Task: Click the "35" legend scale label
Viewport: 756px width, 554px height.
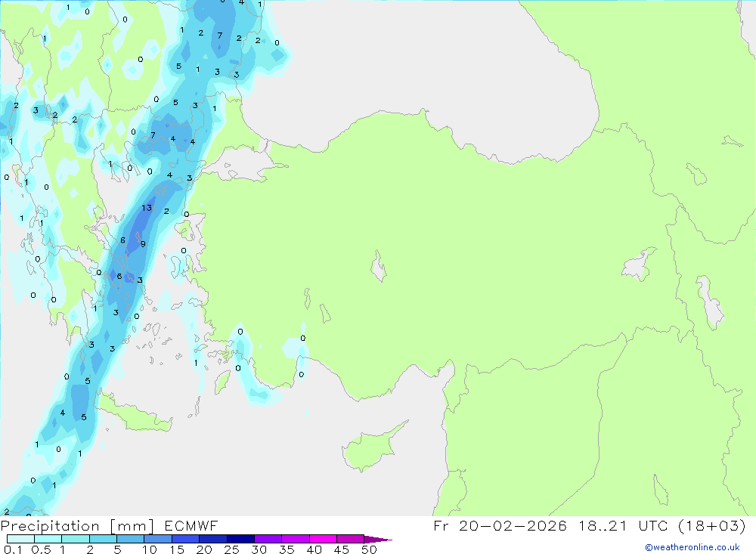Action: pyautogui.click(x=287, y=549)
